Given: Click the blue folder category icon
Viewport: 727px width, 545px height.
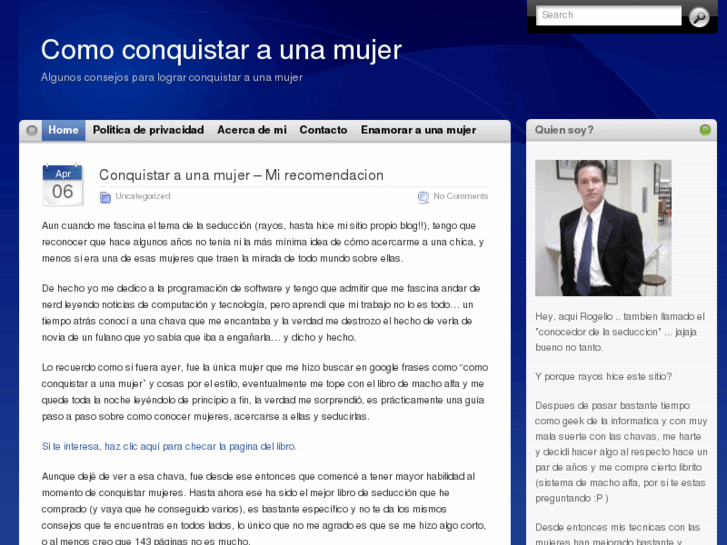Looking at the screenshot, I should 105,198.
